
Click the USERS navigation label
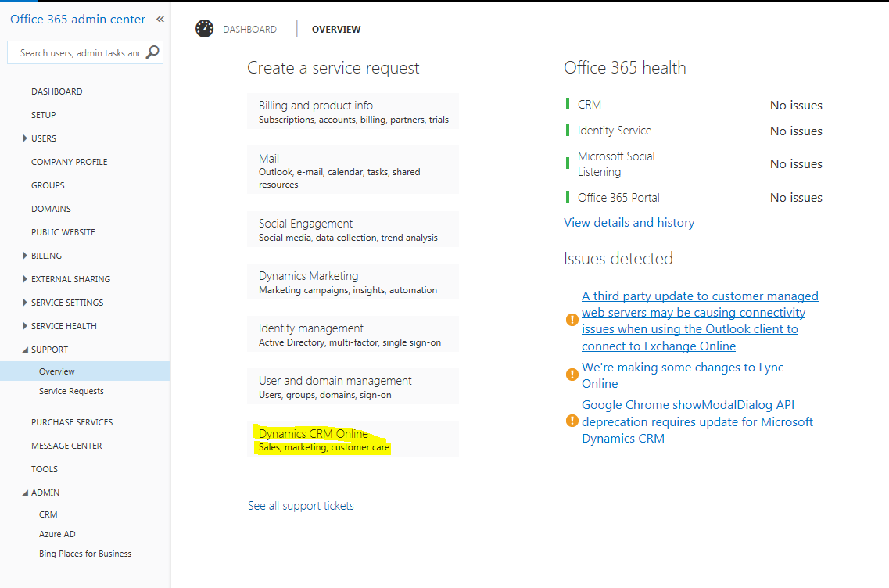44,138
